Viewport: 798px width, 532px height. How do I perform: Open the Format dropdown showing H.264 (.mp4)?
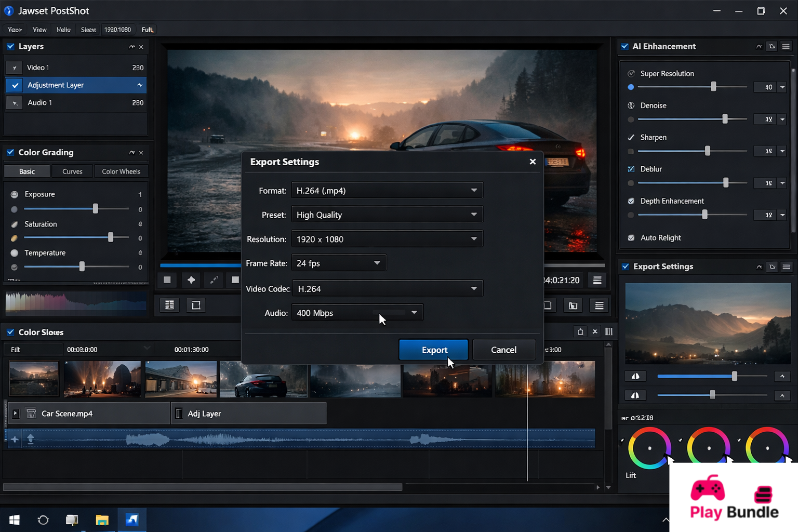coord(387,191)
